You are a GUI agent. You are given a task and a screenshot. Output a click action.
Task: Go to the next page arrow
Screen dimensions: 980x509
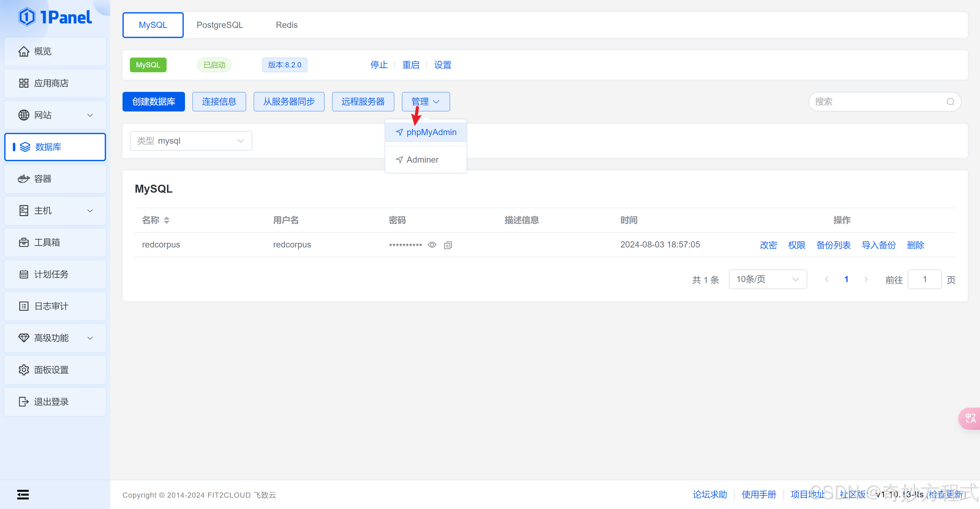pos(866,279)
